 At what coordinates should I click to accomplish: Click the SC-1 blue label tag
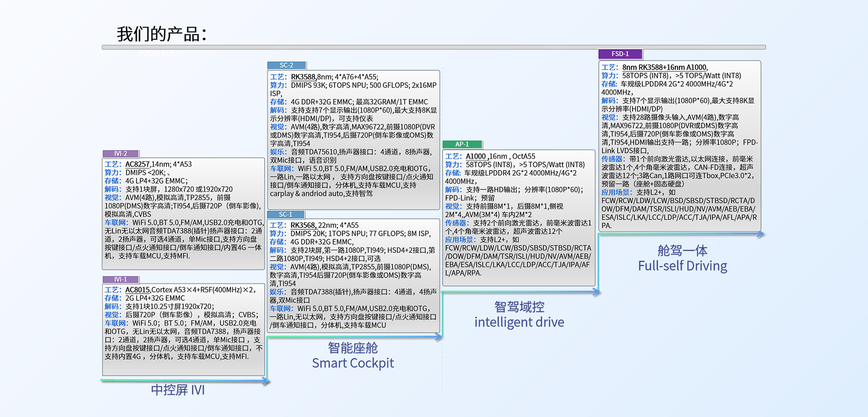click(286, 214)
